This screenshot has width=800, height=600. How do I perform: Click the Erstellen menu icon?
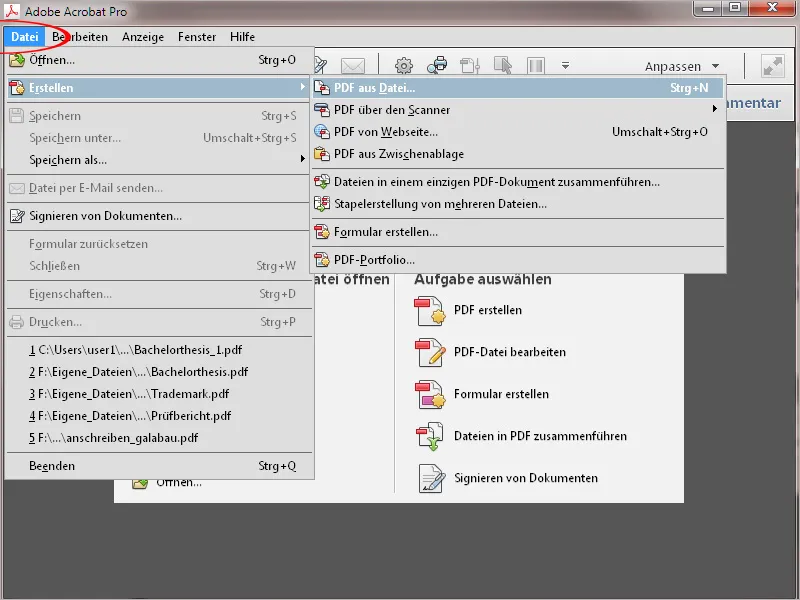click(17, 88)
